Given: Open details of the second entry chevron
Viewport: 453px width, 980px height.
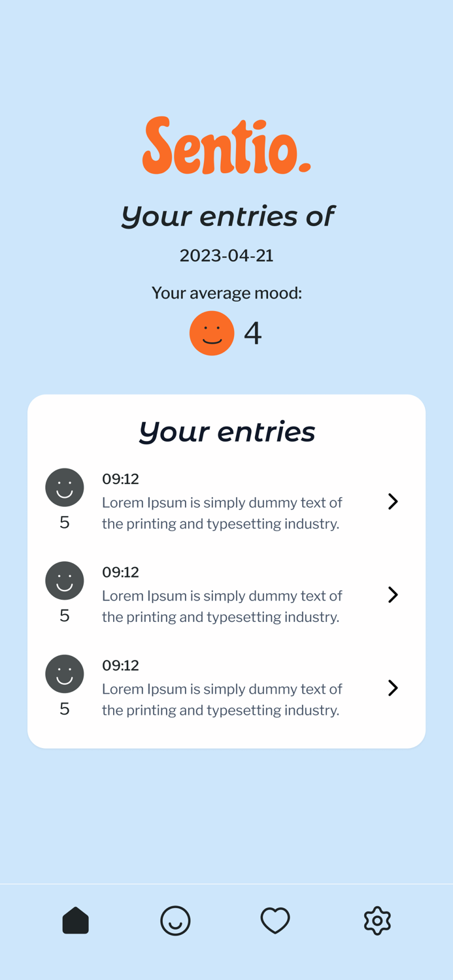Looking at the screenshot, I should pos(393,595).
